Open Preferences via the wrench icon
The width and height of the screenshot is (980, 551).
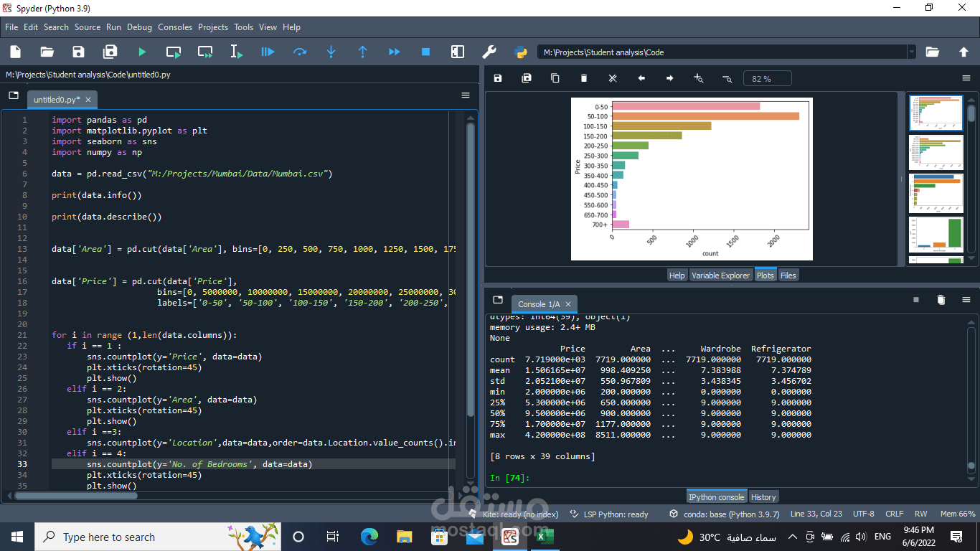click(x=489, y=52)
